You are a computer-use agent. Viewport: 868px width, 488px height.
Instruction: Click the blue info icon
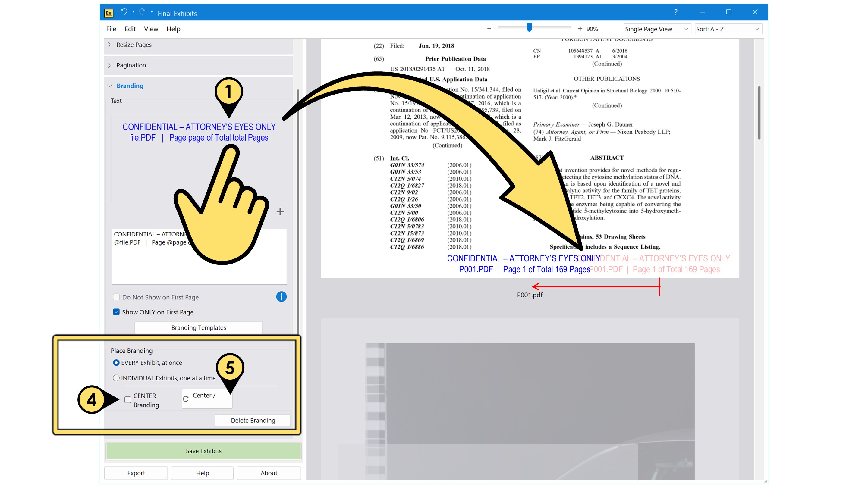(x=281, y=297)
